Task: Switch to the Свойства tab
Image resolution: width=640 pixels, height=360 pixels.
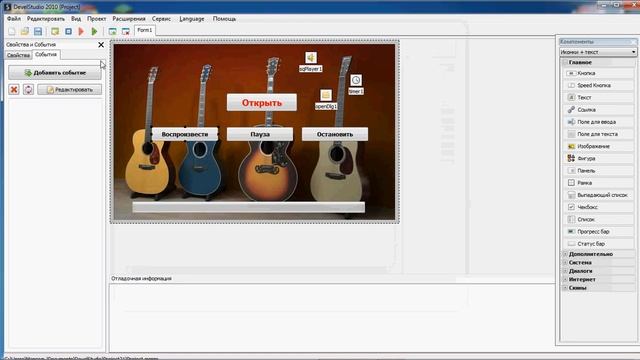Action: [x=18, y=55]
